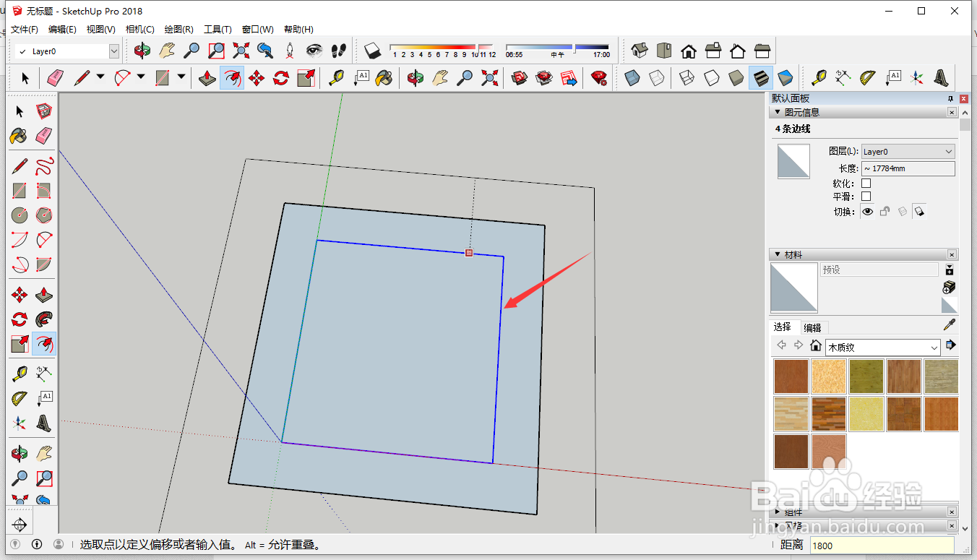Switch to Iso view
977x560 pixels.
pyautogui.click(x=640, y=51)
